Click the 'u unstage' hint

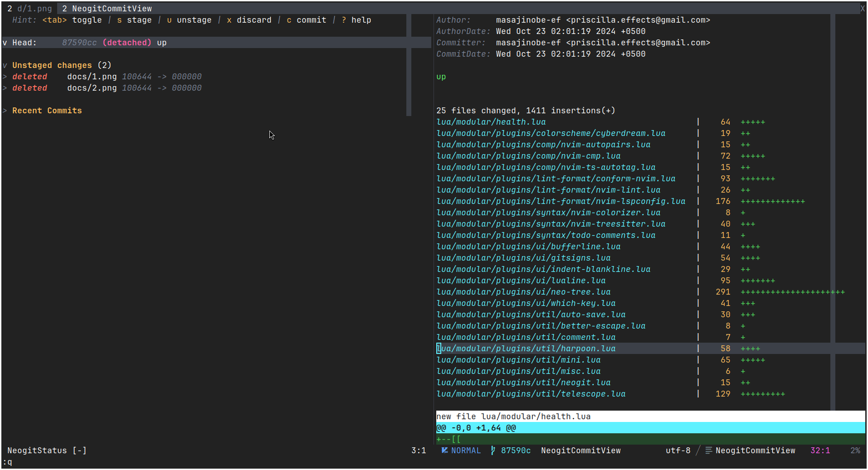(189, 20)
